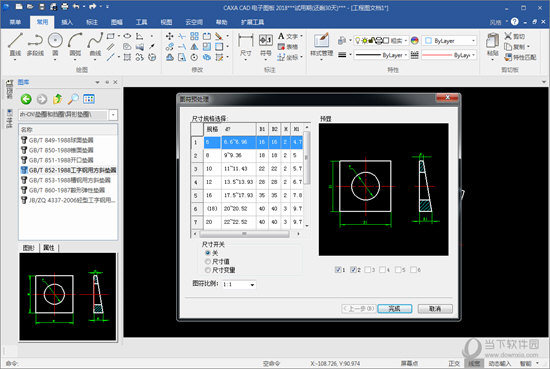Switch to 属性 tab in library preview
The image size is (550, 369).
click(49, 248)
